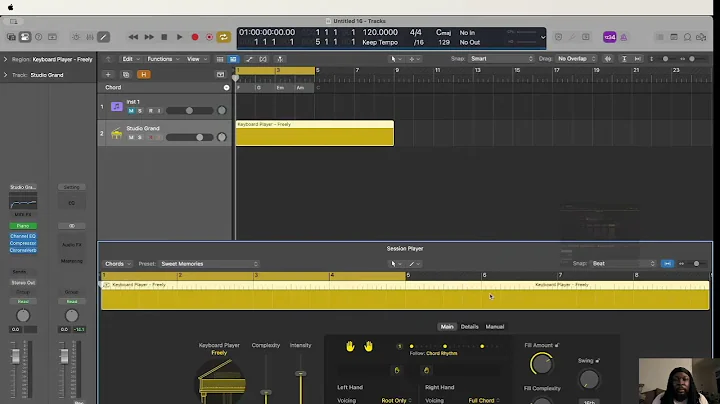
Task: Switch to the Details tab
Action: (x=469, y=327)
